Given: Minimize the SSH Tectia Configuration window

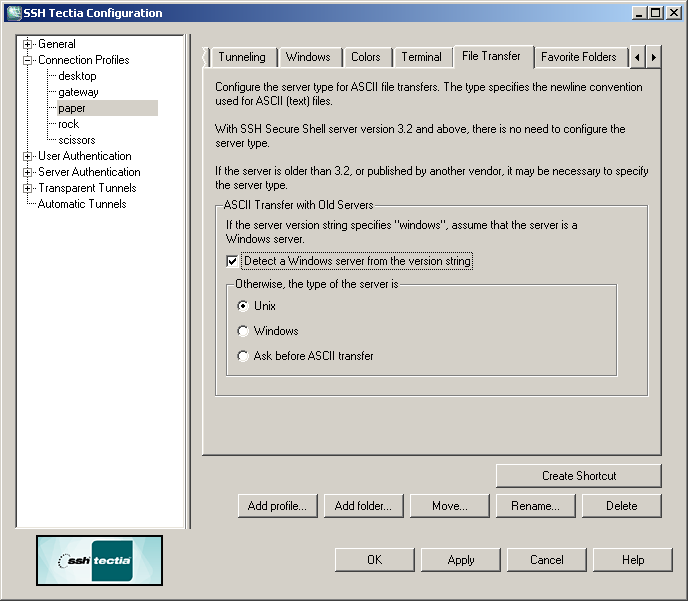Looking at the screenshot, I should (x=639, y=13).
